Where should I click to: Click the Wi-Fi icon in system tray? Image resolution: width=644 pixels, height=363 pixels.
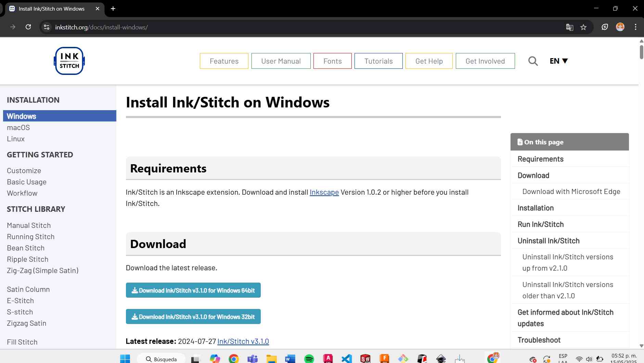coord(579,359)
